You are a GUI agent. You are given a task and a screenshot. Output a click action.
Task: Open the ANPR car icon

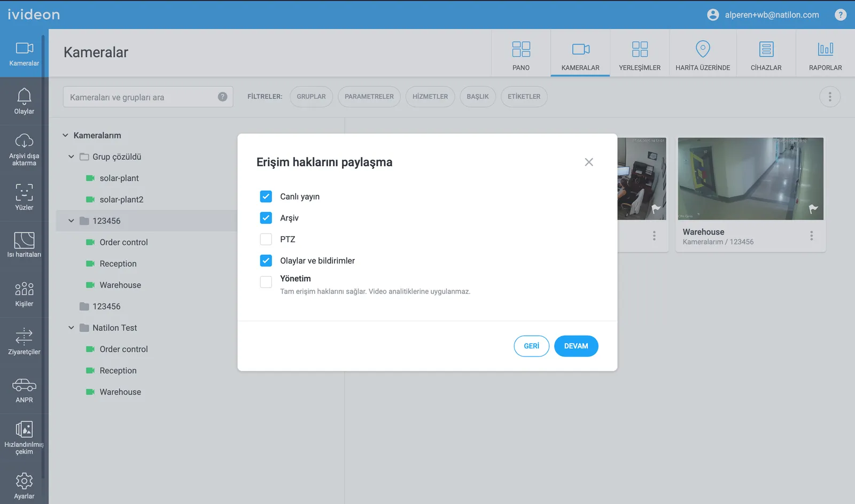[24, 385]
